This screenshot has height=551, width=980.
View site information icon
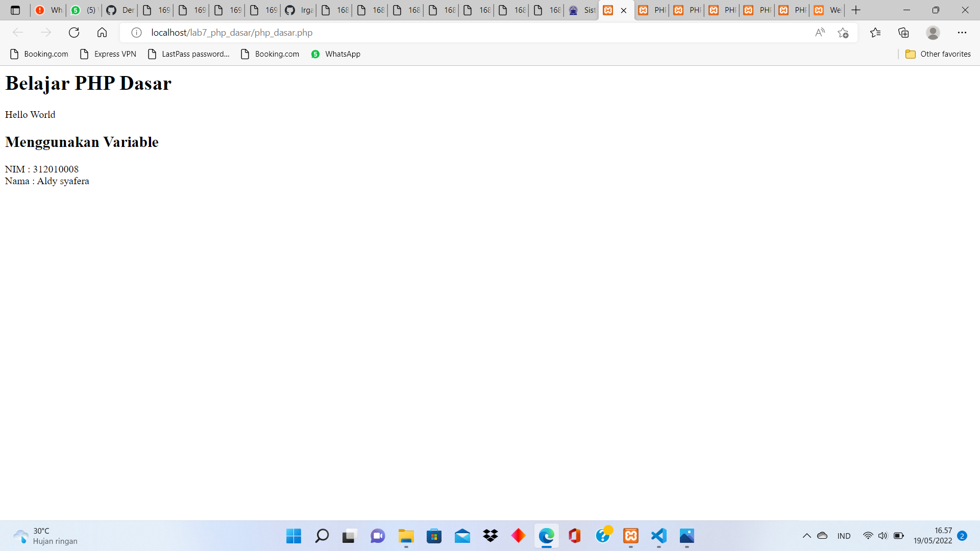point(136,33)
